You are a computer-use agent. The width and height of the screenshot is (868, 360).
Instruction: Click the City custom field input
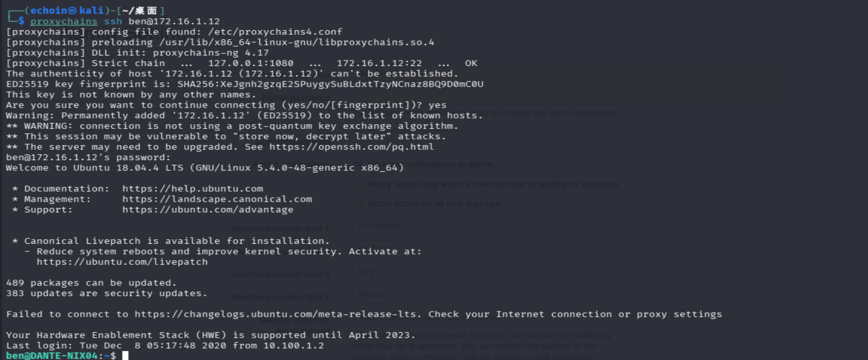(x=561, y=272)
